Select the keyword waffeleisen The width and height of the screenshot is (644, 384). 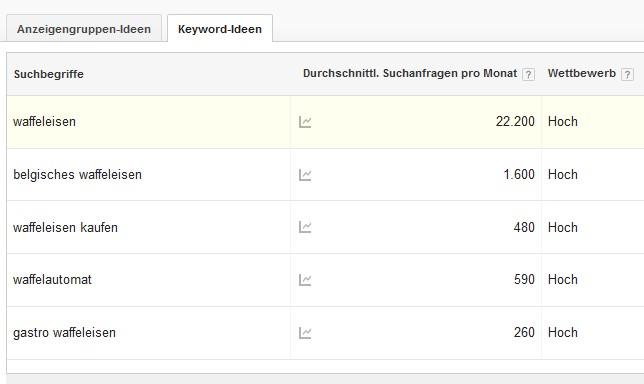44,122
